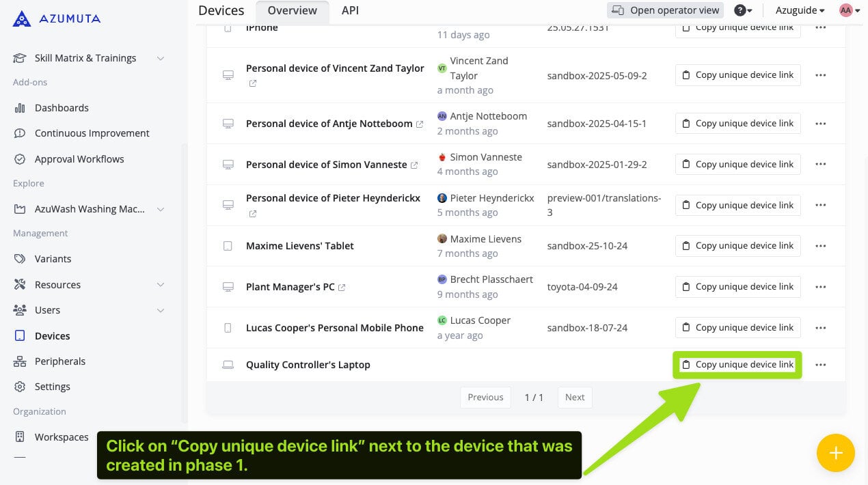The height and width of the screenshot is (485, 868).
Task: Open the Azuguide workspace dropdown
Action: tap(800, 10)
